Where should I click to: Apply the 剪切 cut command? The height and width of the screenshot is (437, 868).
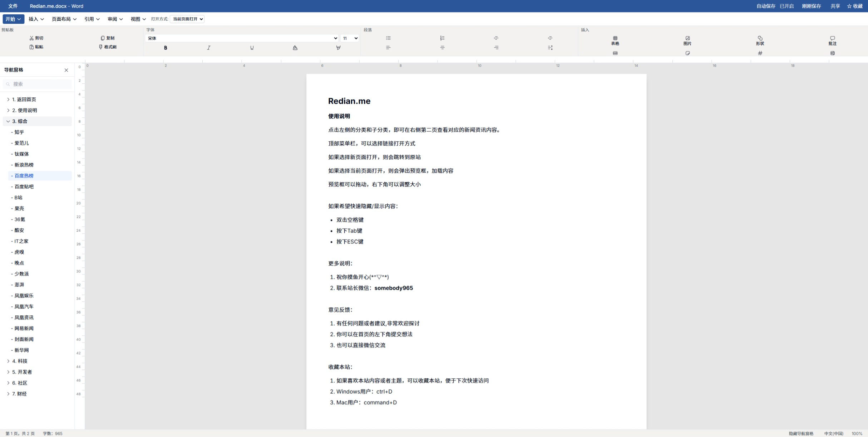coord(37,38)
